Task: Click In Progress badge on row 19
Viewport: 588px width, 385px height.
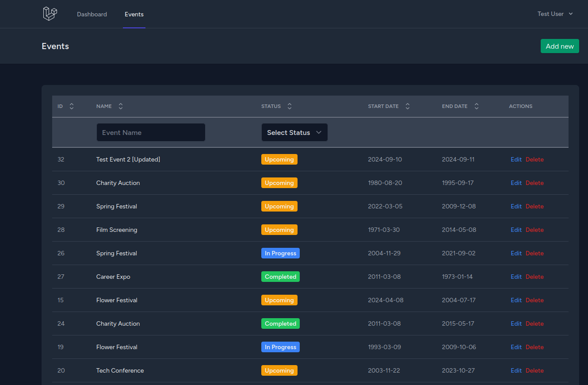Action: 280,347
